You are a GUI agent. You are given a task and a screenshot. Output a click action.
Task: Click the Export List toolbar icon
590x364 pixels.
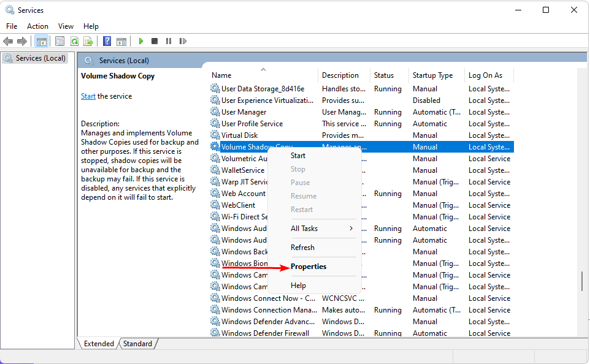pyautogui.click(x=88, y=41)
